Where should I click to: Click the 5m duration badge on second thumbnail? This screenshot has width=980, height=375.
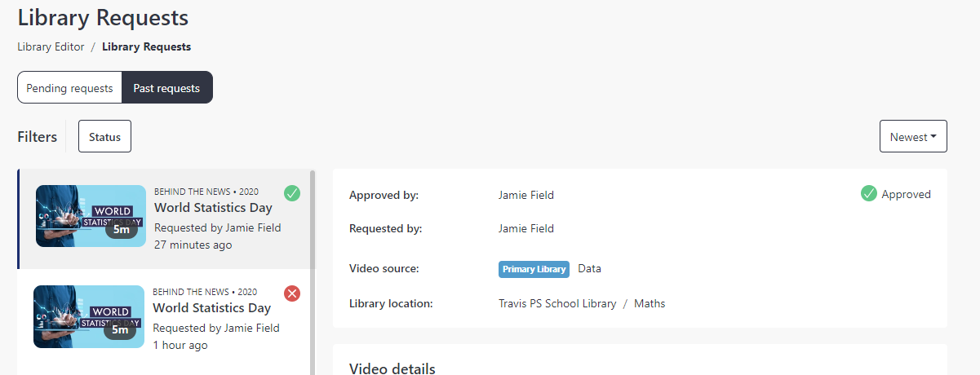[x=120, y=329]
